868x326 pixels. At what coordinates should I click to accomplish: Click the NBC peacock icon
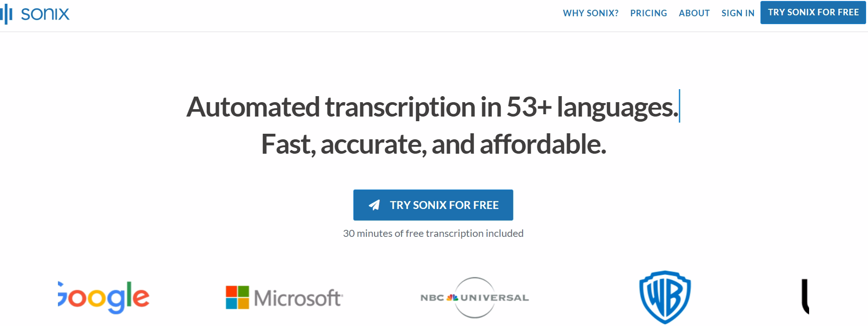[x=453, y=298]
